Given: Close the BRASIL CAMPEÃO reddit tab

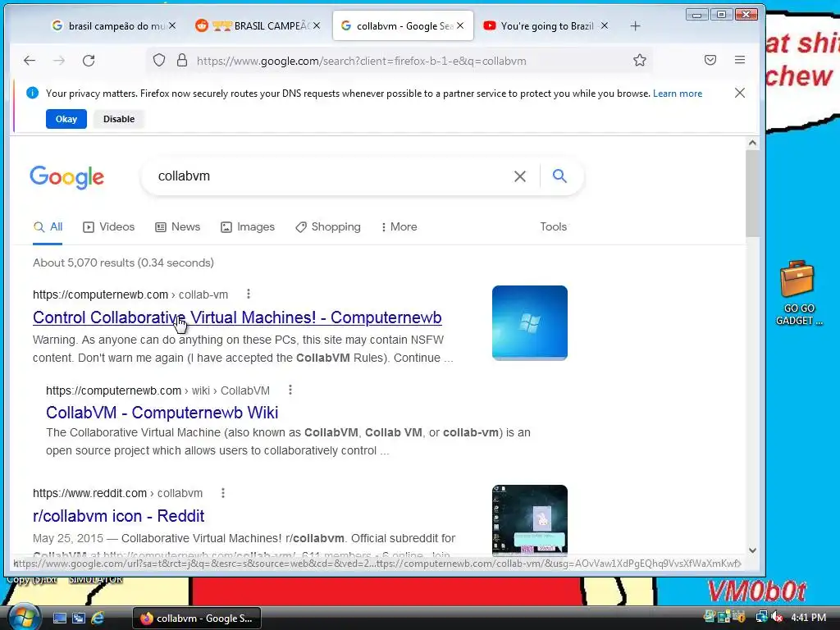Looking at the screenshot, I should 317,25.
